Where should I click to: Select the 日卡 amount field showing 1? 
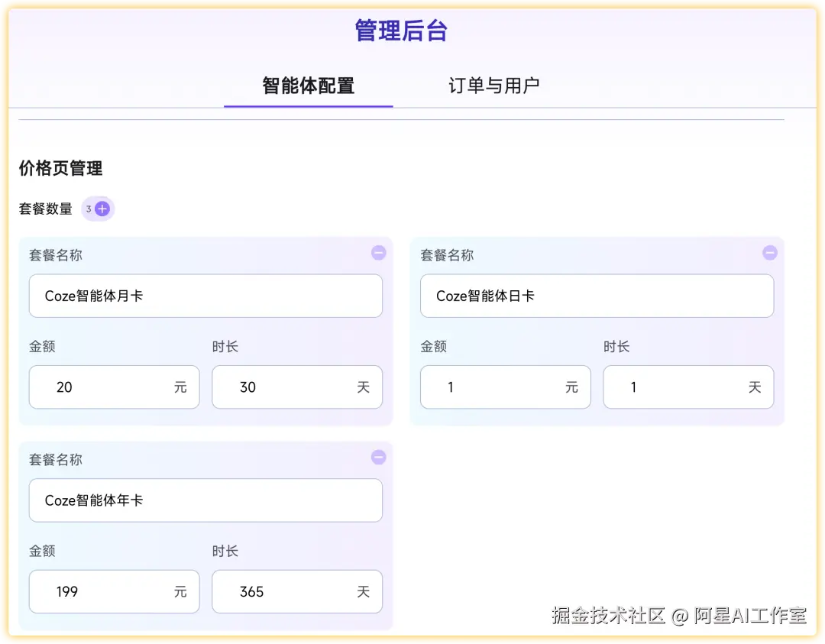pos(505,387)
